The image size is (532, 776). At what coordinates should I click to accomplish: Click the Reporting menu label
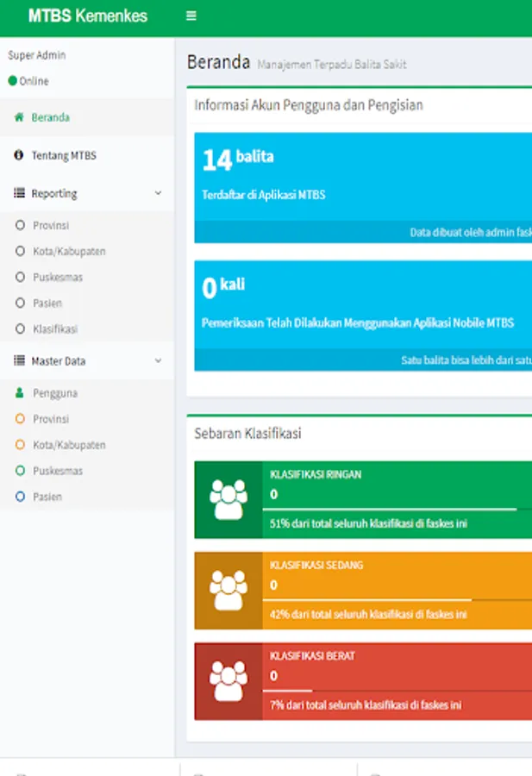pos(54,193)
